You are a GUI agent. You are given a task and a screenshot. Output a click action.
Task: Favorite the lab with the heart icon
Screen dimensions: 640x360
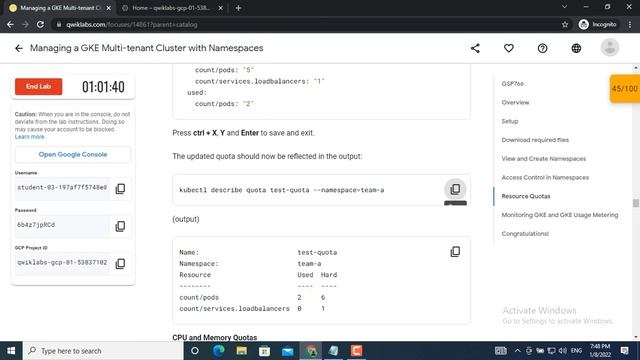tap(509, 48)
